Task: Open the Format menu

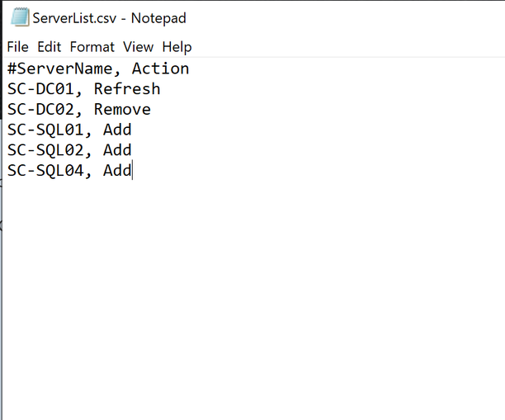Action: tap(92, 47)
